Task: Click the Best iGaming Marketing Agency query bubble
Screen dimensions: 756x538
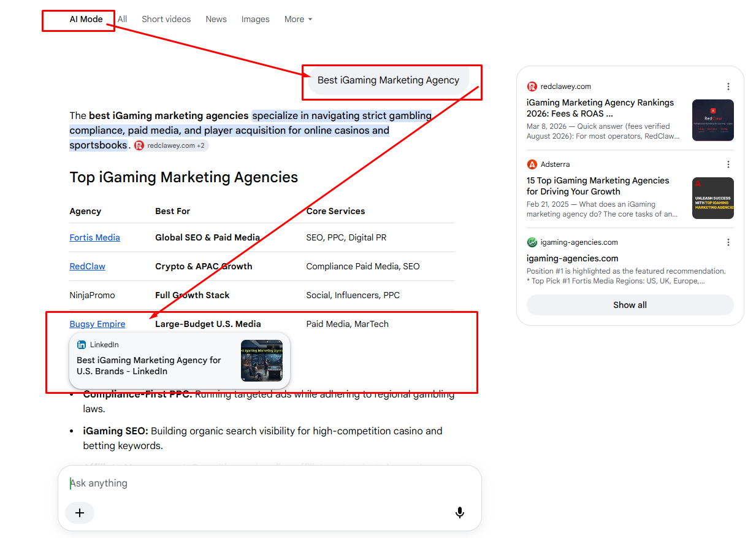Action: (388, 80)
